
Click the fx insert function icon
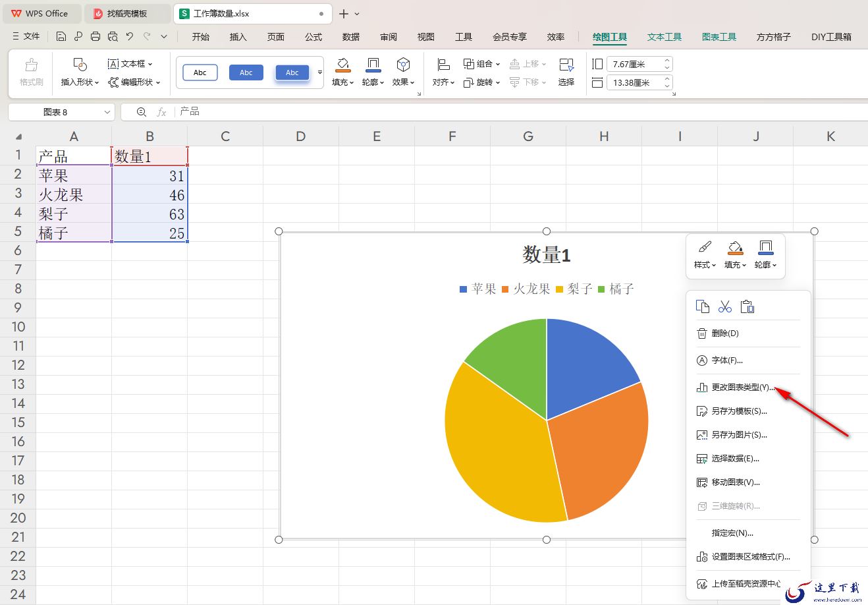click(x=161, y=112)
